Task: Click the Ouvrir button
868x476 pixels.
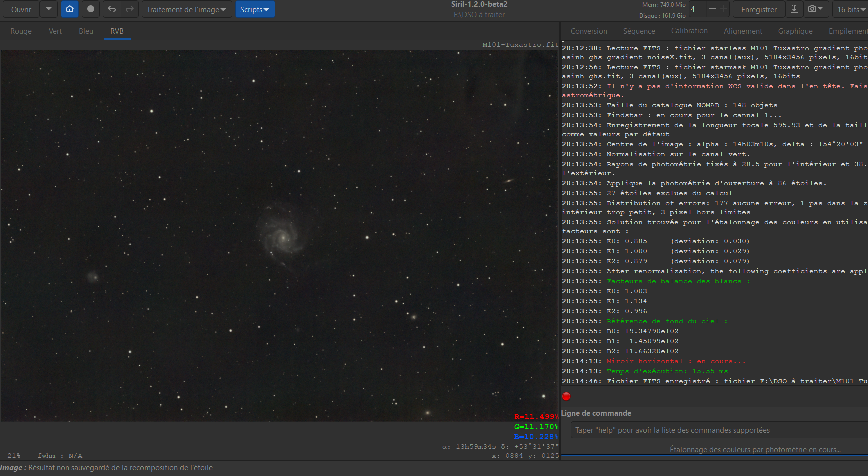Action: pyautogui.click(x=21, y=9)
